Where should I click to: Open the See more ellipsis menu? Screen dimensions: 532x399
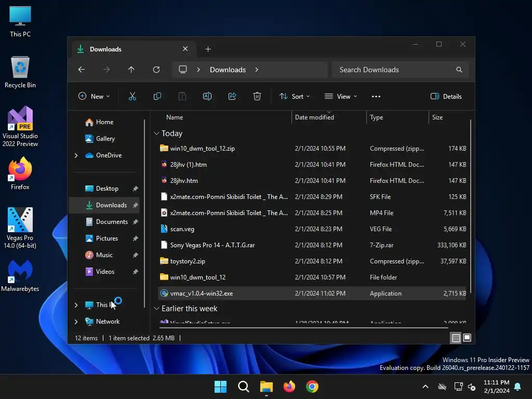click(x=376, y=96)
